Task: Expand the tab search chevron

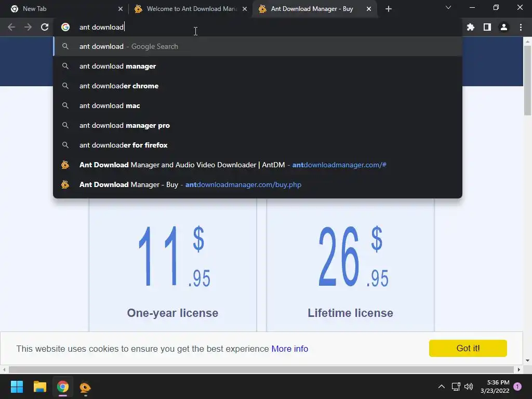Action: coord(448,7)
